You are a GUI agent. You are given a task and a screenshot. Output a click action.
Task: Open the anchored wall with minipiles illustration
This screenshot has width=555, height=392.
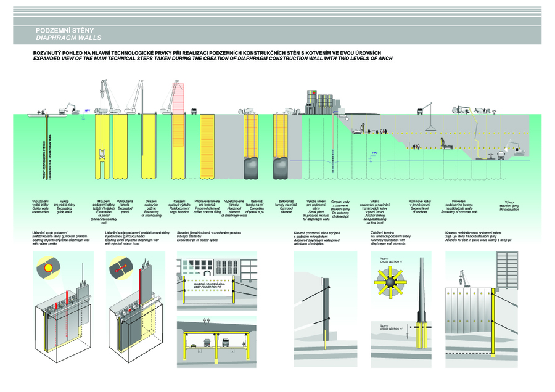[x=326, y=309]
